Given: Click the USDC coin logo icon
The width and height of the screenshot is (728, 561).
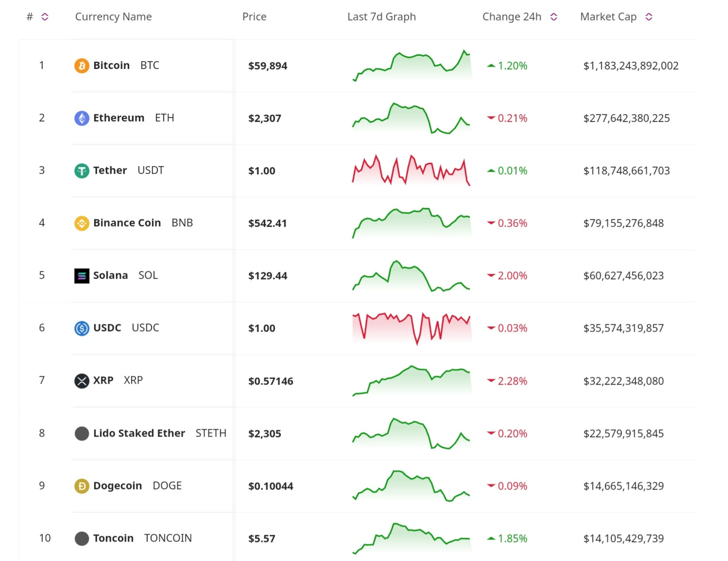Looking at the screenshot, I should point(82,328).
